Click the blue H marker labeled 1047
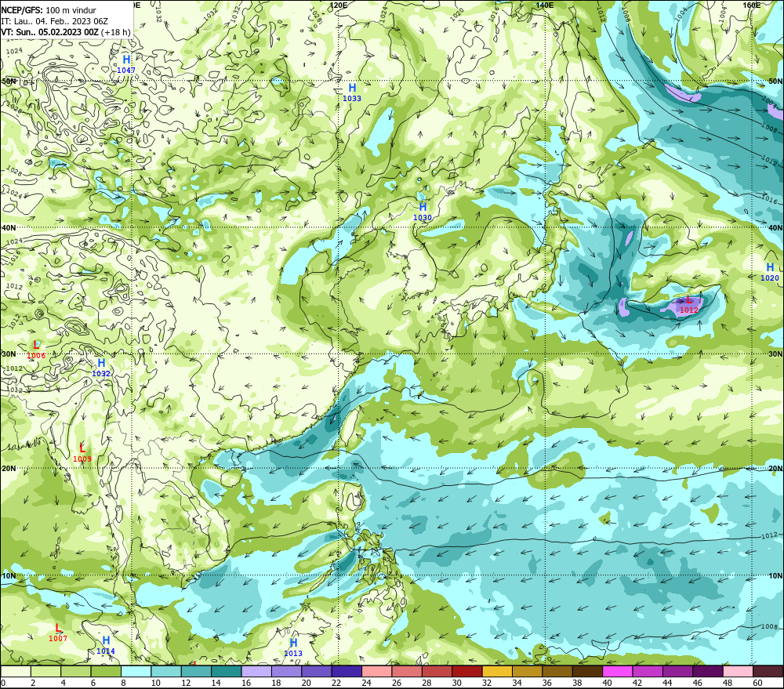Viewport: 784px width, 689px height. [x=126, y=64]
